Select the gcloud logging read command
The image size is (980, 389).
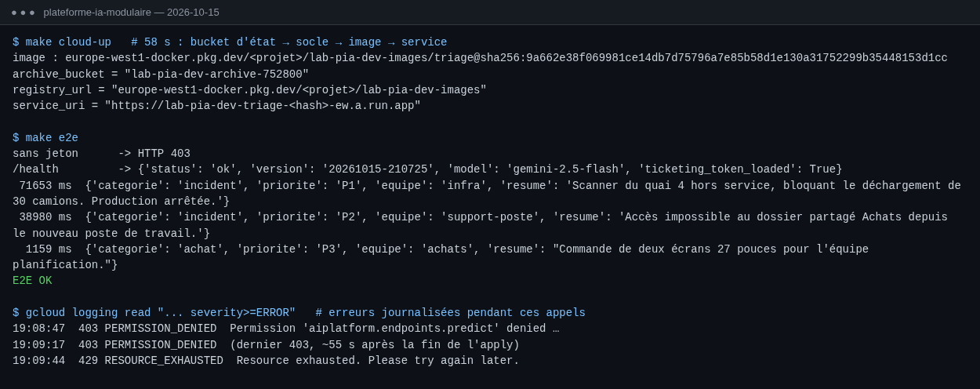pos(299,313)
